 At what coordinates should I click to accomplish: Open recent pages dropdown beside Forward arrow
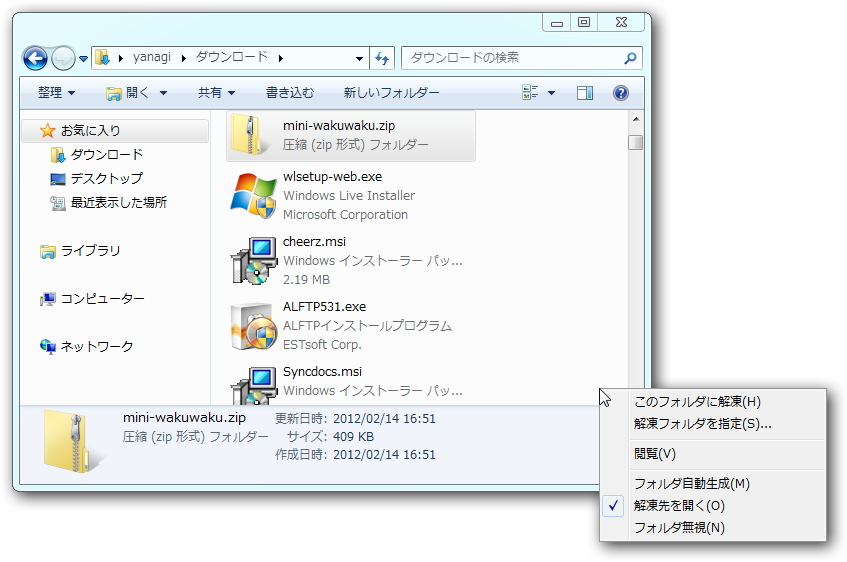(83, 58)
